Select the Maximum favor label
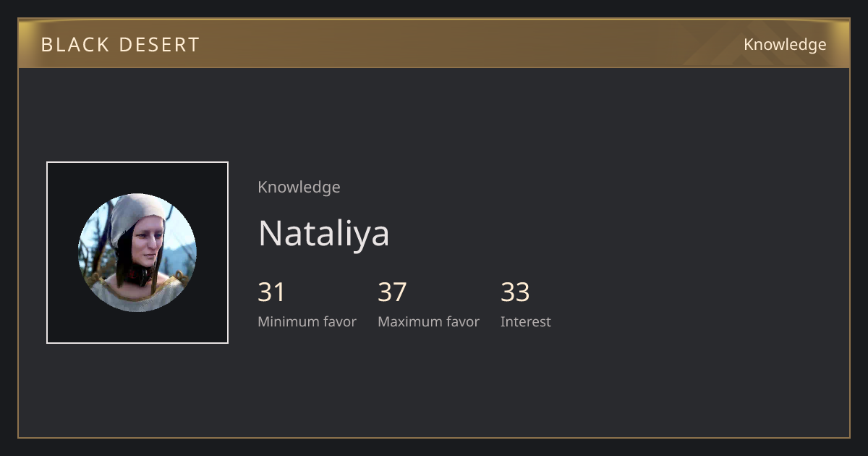Image resolution: width=868 pixels, height=456 pixels. pos(428,321)
